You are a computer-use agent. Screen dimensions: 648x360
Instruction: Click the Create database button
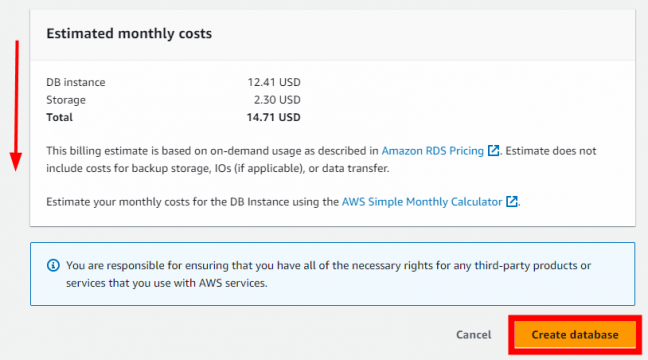click(575, 334)
